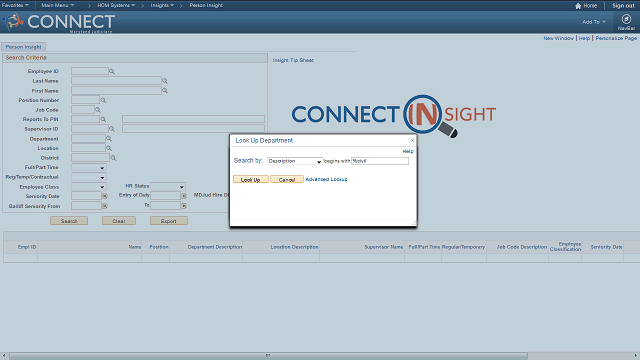Image resolution: width=640 pixels, height=360 pixels.
Task: Click the Home house icon
Action: coord(578,6)
